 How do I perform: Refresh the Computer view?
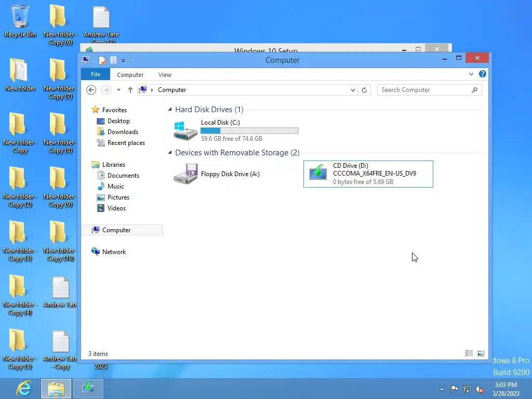click(364, 90)
